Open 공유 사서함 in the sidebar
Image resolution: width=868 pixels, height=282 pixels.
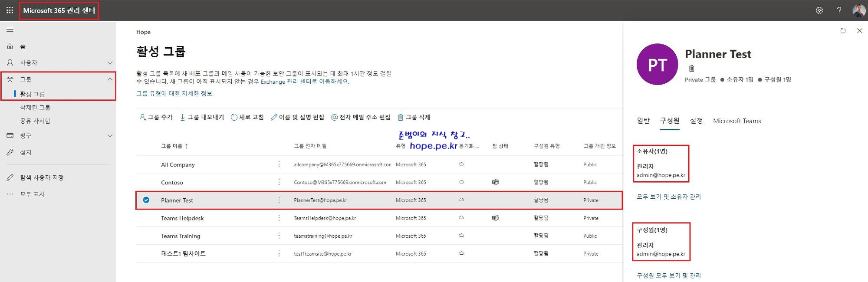coord(35,121)
